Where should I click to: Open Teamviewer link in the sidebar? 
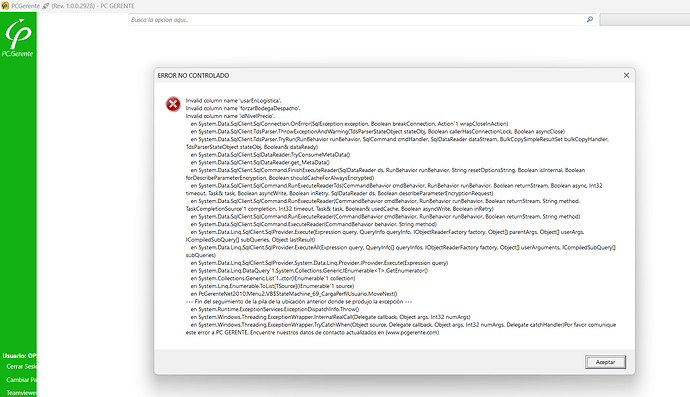point(21,393)
